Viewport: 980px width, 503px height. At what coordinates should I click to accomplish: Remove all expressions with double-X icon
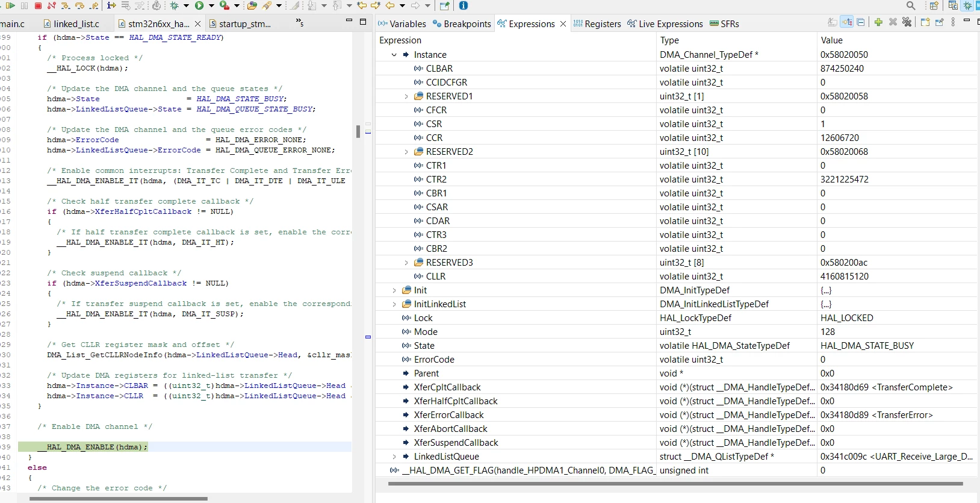907,22
